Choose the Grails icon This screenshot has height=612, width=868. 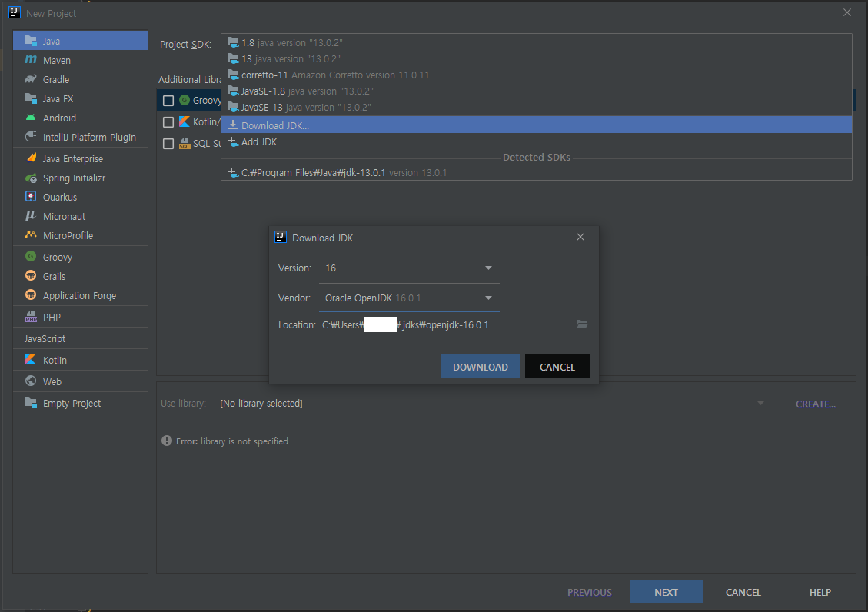[x=31, y=275]
